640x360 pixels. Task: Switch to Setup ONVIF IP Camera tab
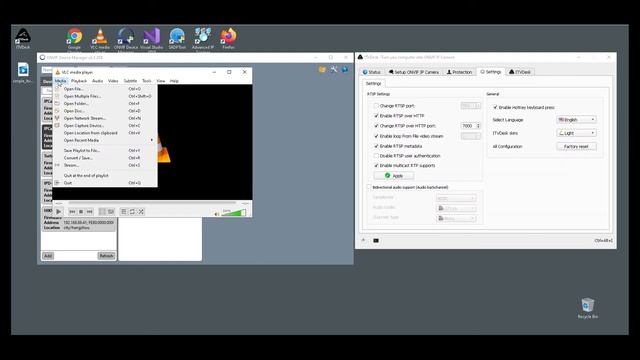point(414,72)
